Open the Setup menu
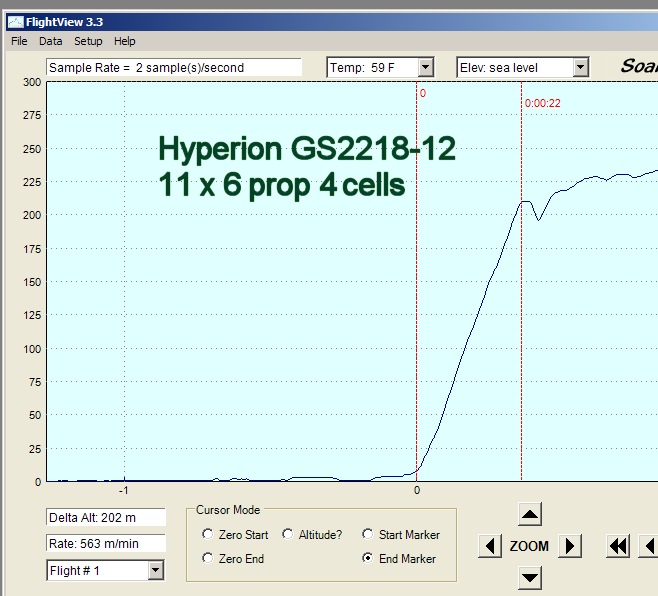The image size is (658, 596). click(88, 41)
